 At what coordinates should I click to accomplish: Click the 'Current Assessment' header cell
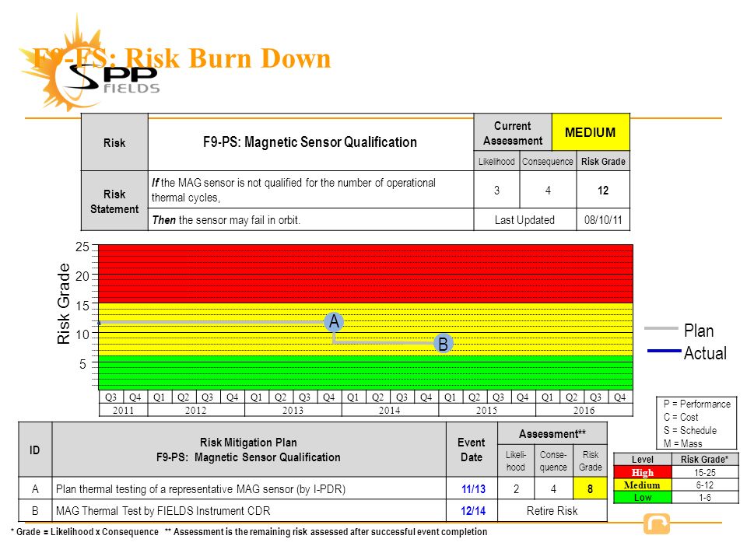click(x=513, y=133)
